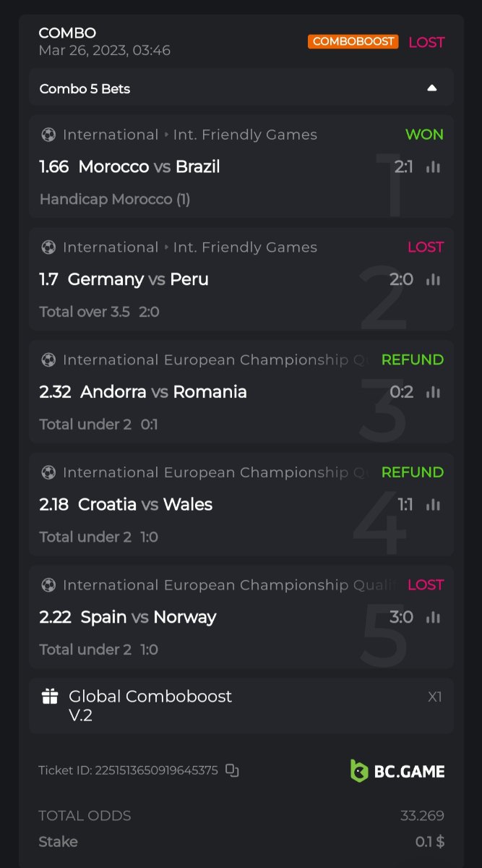This screenshot has height=868, width=482.
Task: Select the Morocco vs Brazil match
Action: 149,167
